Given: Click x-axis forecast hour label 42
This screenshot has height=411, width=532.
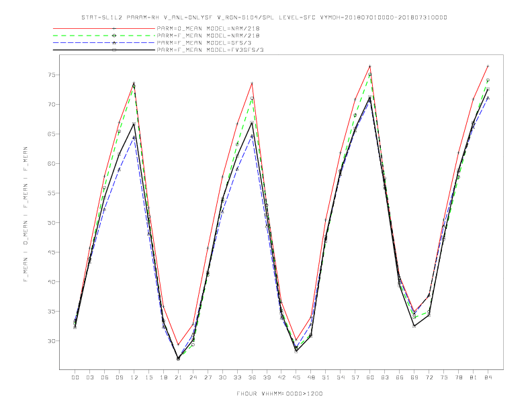Looking at the screenshot, I should [x=281, y=377].
